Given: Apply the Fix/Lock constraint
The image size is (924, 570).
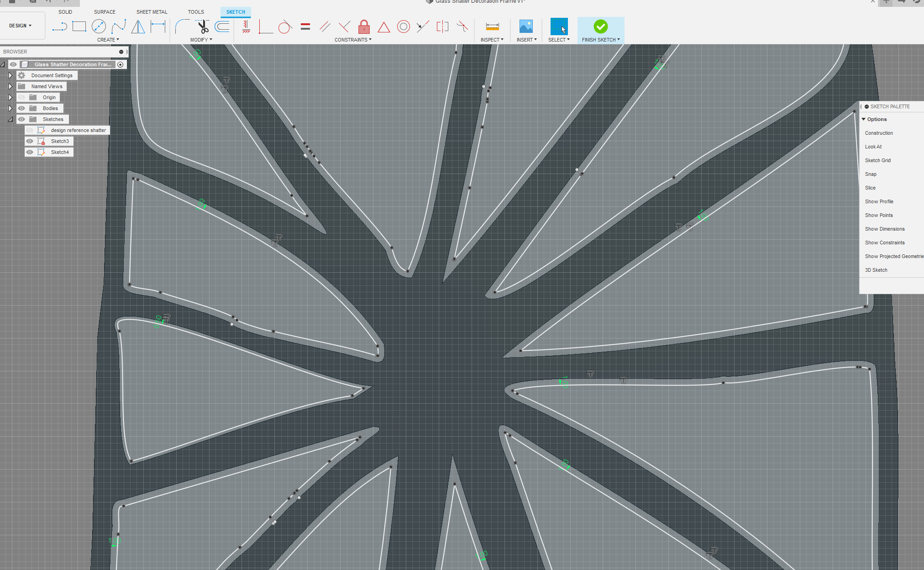Looking at the screenshot, I should point(364,26).
